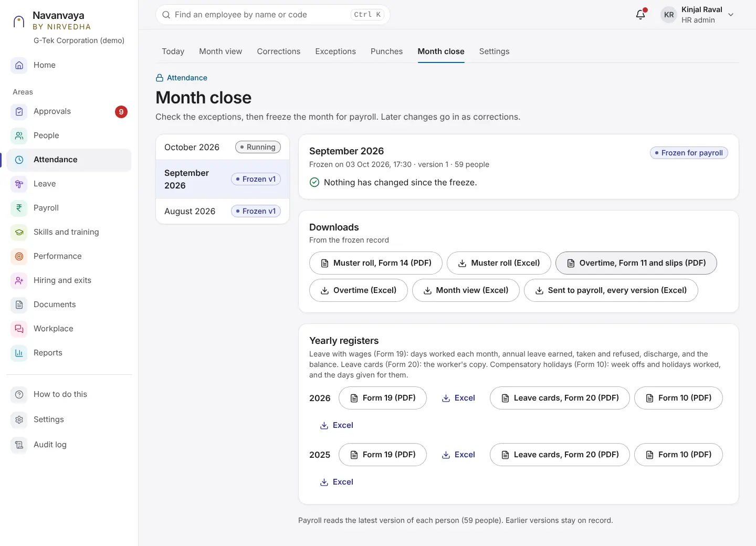
Task: Download Overtime (Excel) file
Action: pyautogui.click(x=359, y=290)
